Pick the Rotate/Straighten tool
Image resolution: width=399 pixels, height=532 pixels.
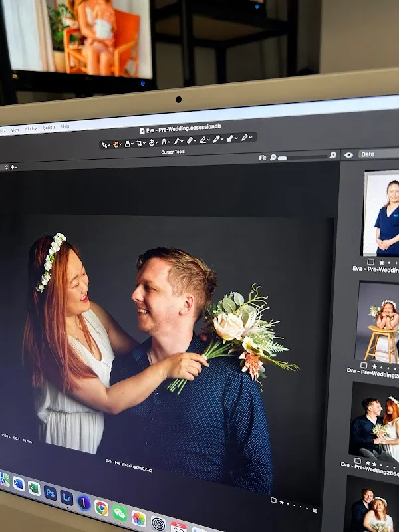click(152, 142)
